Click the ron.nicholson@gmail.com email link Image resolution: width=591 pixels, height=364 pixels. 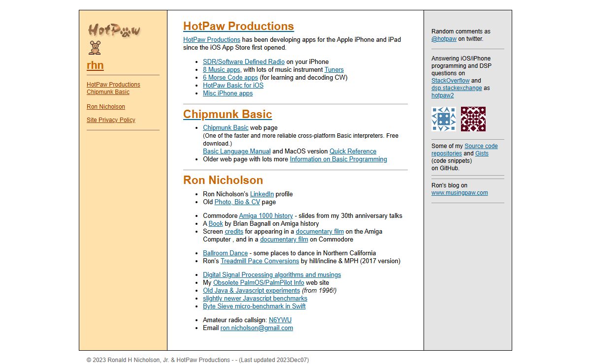pos(257,328)
